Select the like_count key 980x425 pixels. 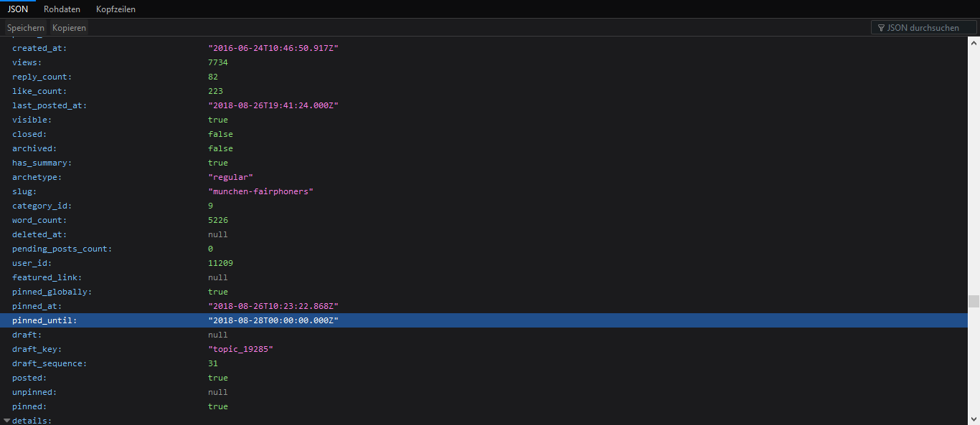click(x=39, y=91)
